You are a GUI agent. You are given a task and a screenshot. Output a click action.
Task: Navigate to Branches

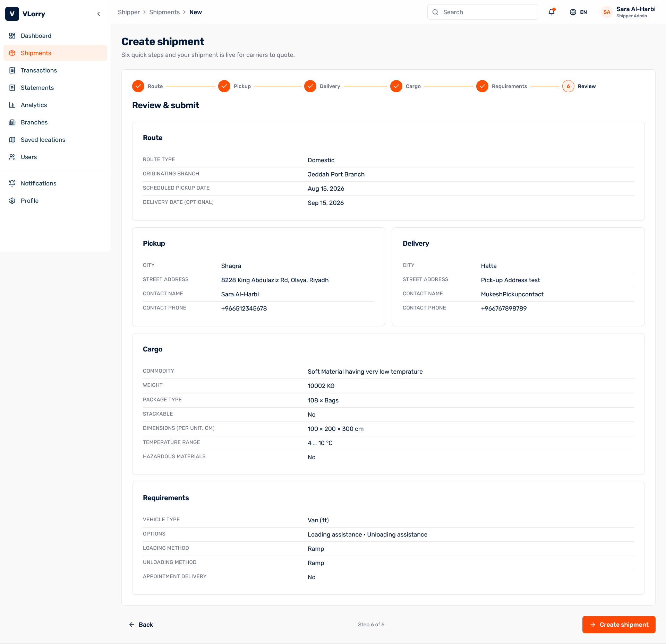tap(55, 122)
